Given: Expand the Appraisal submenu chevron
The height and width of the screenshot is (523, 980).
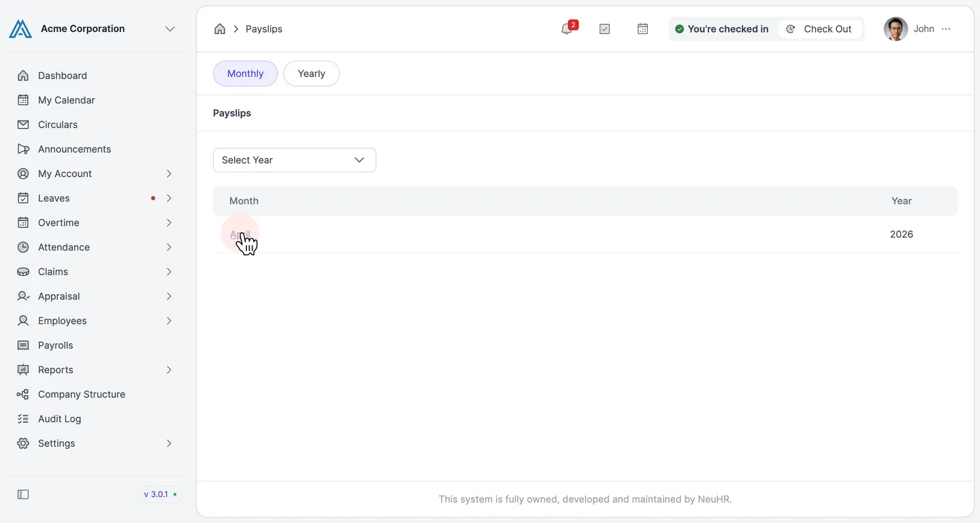Looking at the screenshot, I should coord(169,296).
